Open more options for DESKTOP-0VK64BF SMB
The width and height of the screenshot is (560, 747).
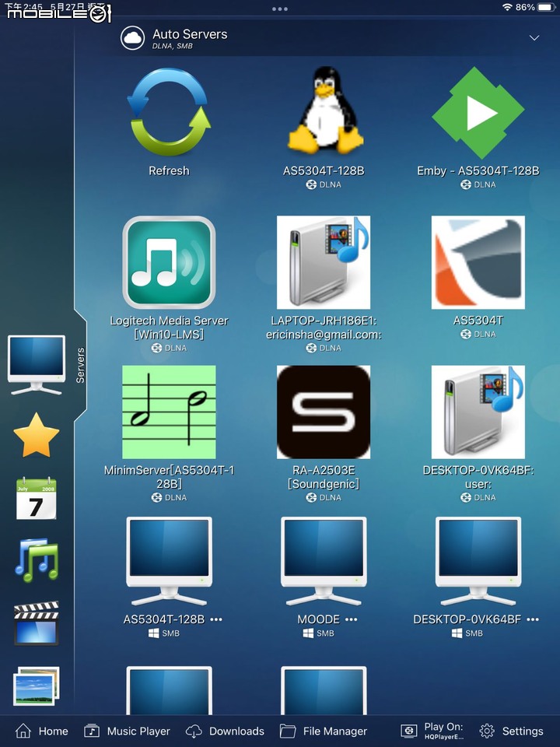click(533, 619)
